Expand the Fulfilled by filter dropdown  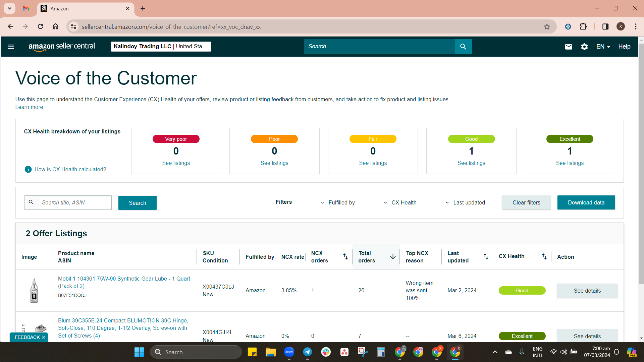coord(338,202)
